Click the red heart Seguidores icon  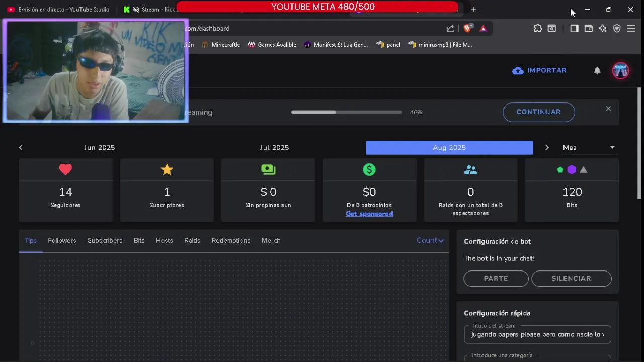coord(66,170)
